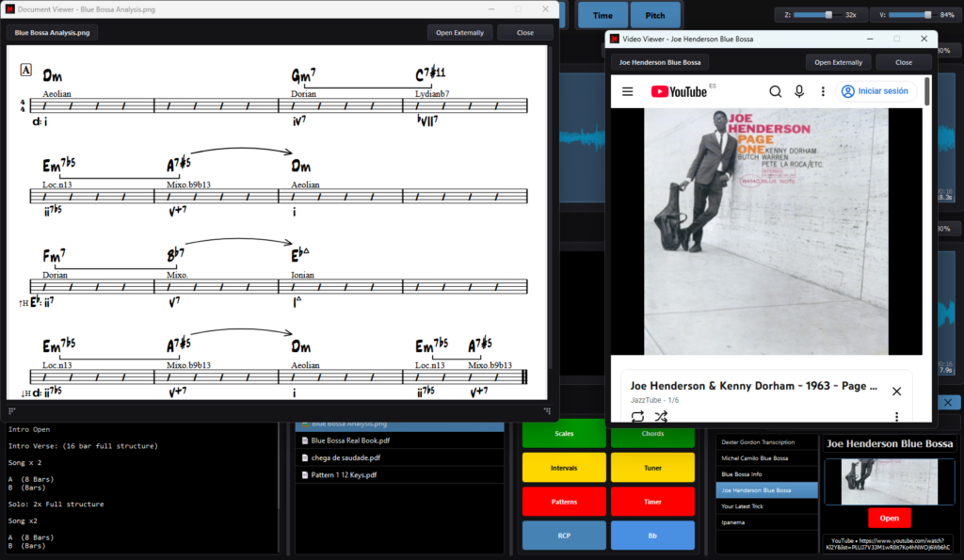Click the YouTube voice search microphone icon
The height and width of the screenshot is (560, 964).
pos(799,91)
